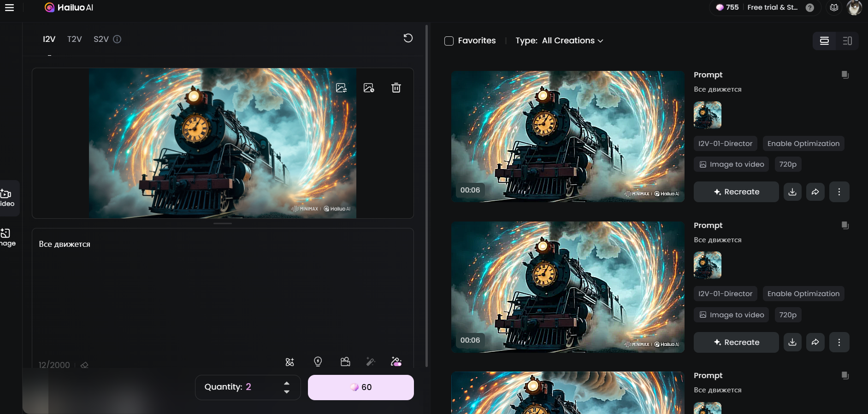Share the second video

tap(815, 342)
